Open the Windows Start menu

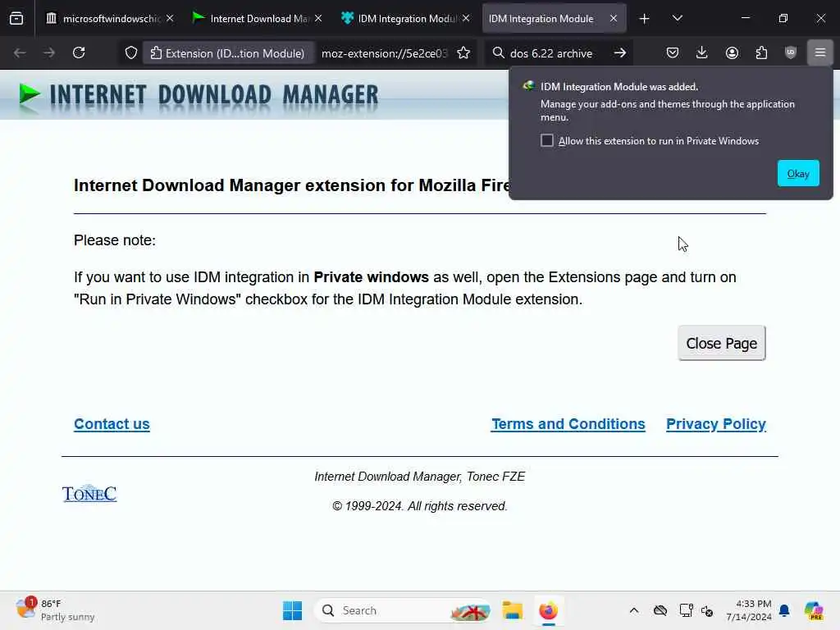pyautogui.click(x=293, y=610)
